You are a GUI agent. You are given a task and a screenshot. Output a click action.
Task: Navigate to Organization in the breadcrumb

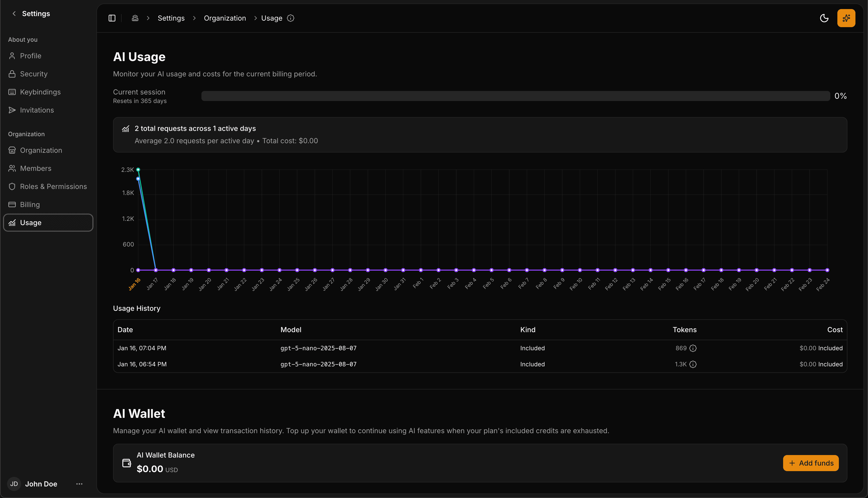pyautogui.click(x=225, y=18)
